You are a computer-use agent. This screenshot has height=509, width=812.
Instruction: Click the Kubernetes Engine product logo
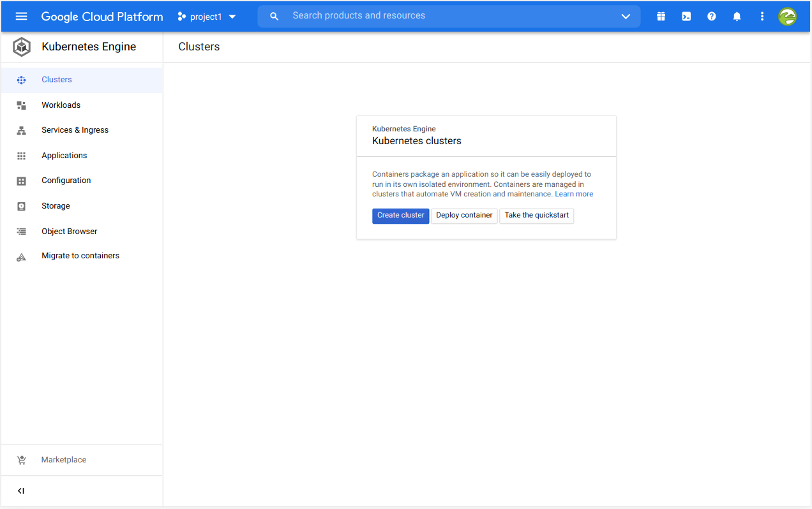22,47
